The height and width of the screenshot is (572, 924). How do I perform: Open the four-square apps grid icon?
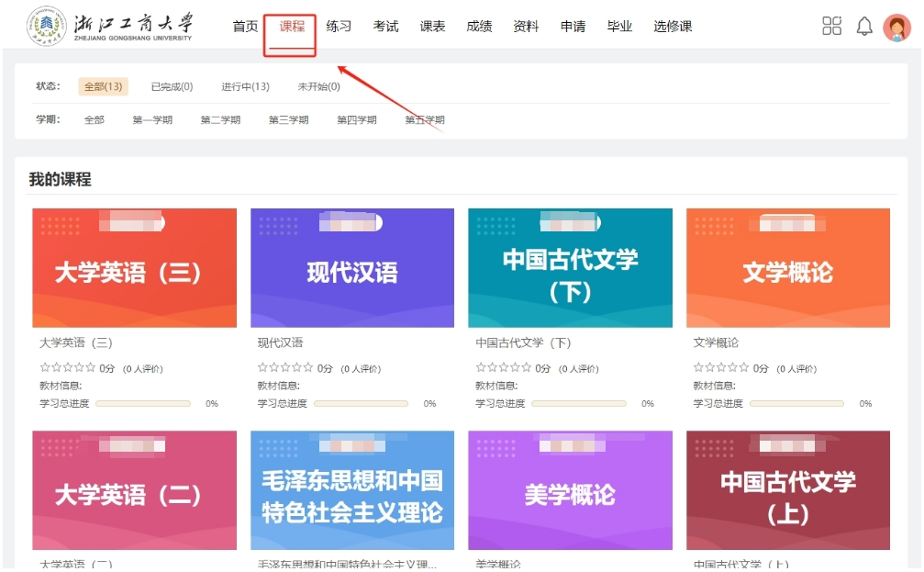pyautogui.click(x=831, y=27)
